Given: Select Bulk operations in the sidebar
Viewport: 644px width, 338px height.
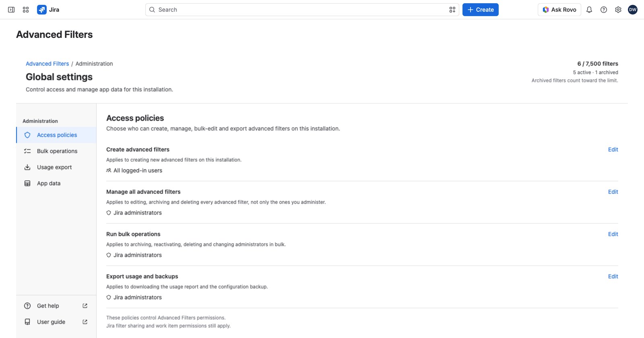Looking at the screenshot, I should [56, 151].
